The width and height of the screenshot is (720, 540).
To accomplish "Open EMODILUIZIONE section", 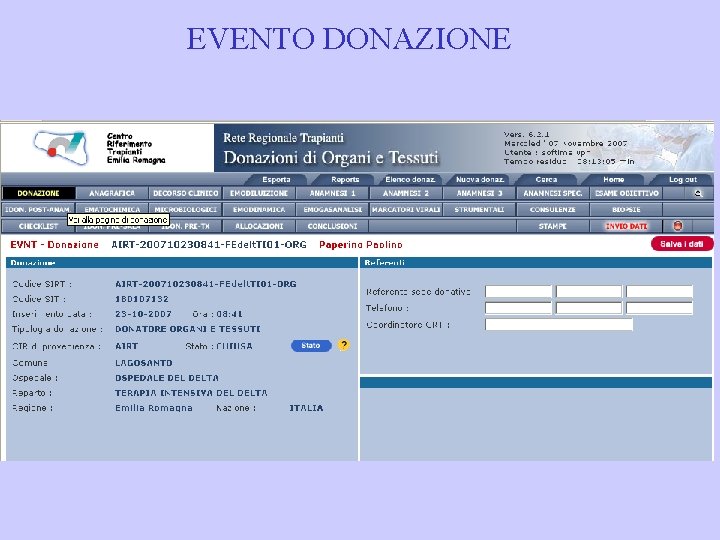I will (x=259, y=193).
